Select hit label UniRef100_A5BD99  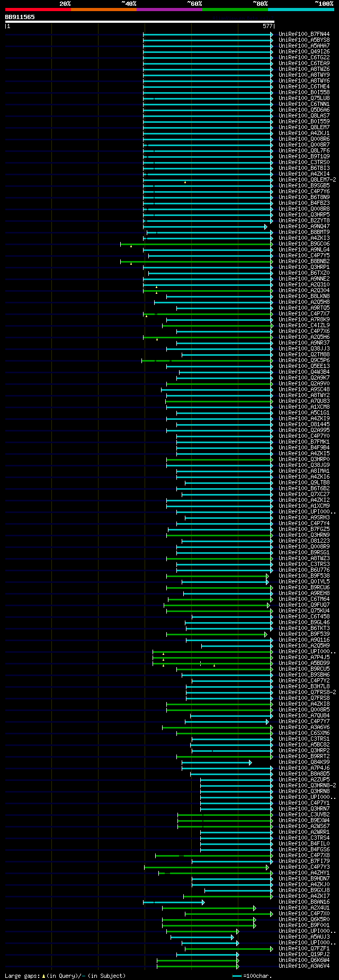[x=304, y=663]
